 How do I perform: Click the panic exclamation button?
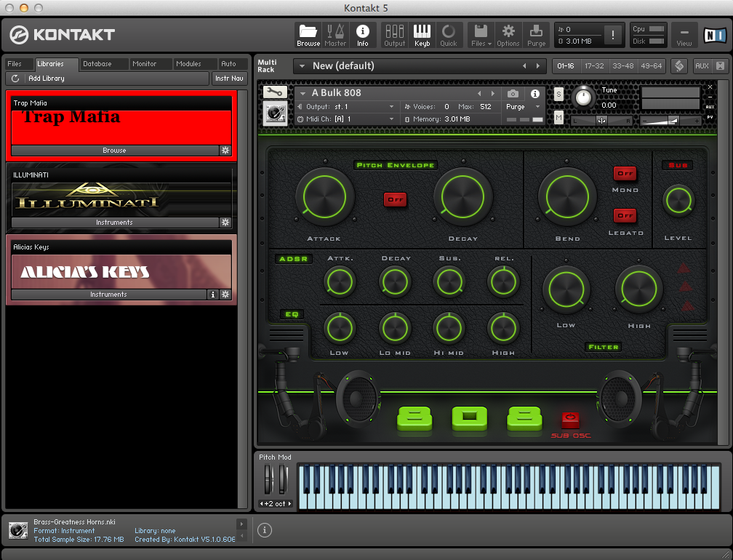612,35
